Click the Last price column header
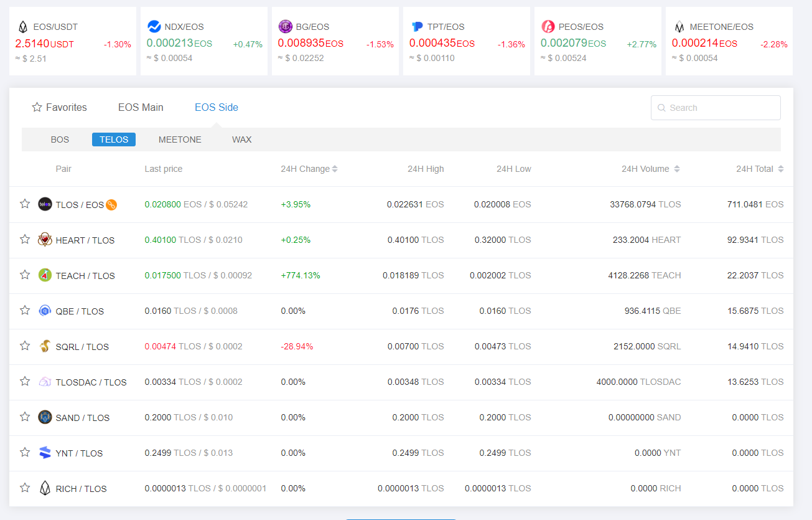The height and width of the screenshot is (520, 812). click(x=164, y=169)
